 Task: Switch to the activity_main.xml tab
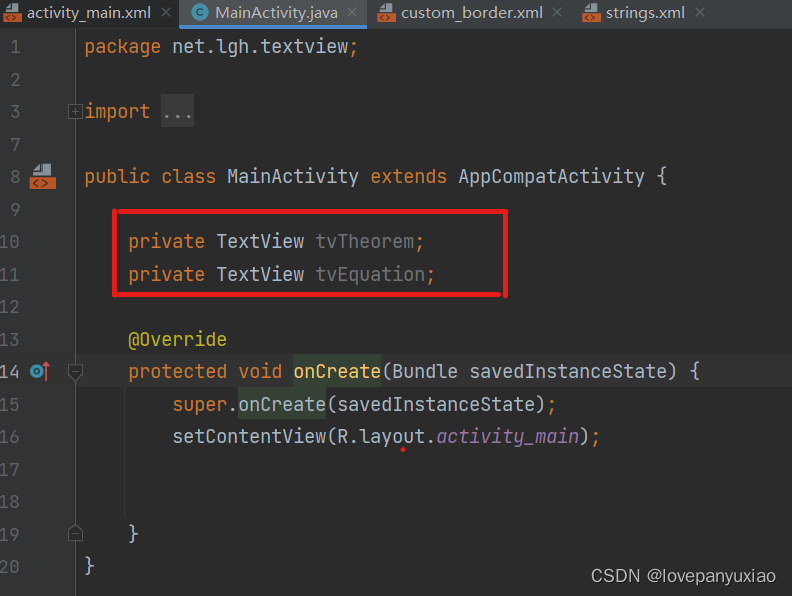[x=88, y=13]
